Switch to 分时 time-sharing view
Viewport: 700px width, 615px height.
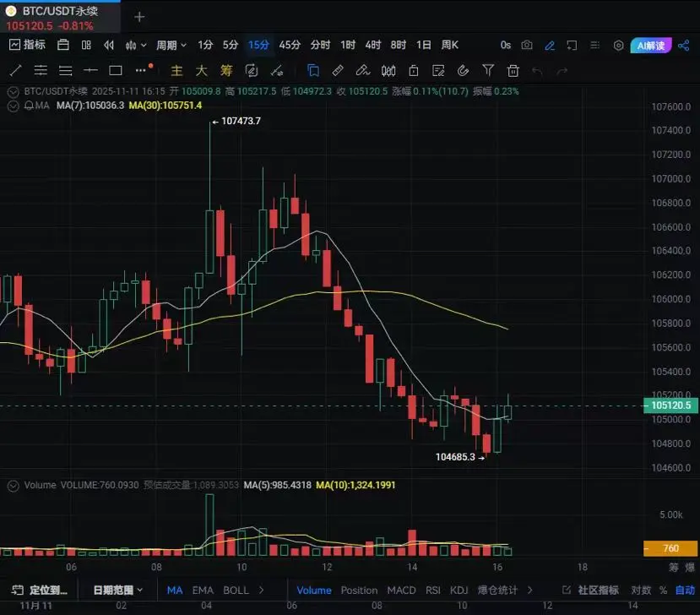click(320, 45)
